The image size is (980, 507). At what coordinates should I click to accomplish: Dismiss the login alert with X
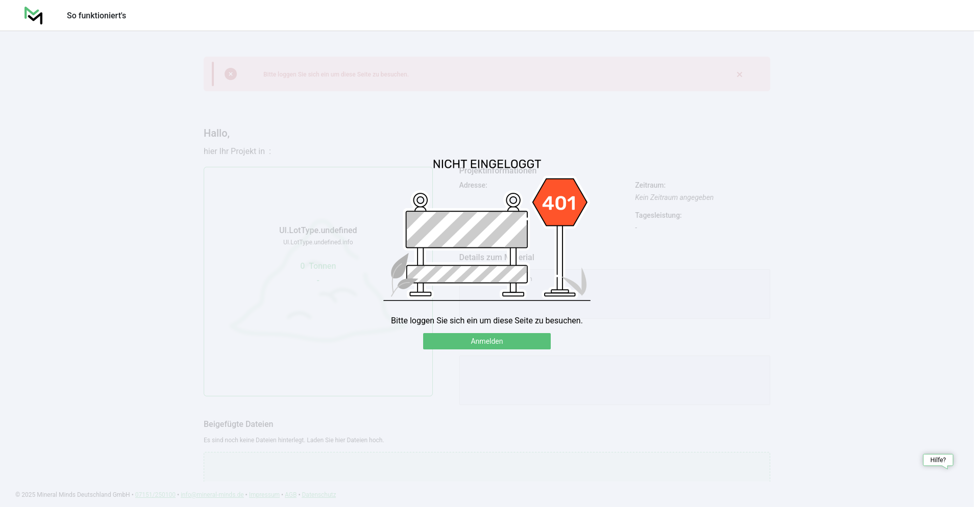coord(740,74)
